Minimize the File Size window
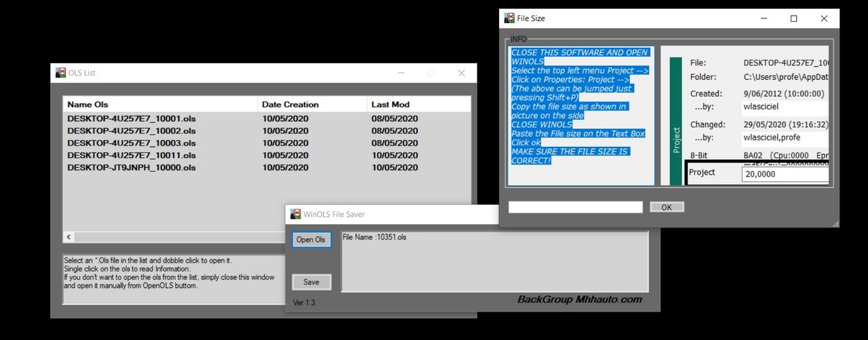 click(763, 19)
